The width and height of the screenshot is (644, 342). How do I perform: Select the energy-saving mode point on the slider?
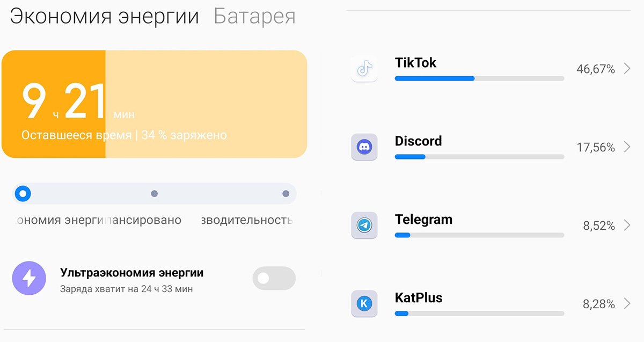tap(22, 193)
